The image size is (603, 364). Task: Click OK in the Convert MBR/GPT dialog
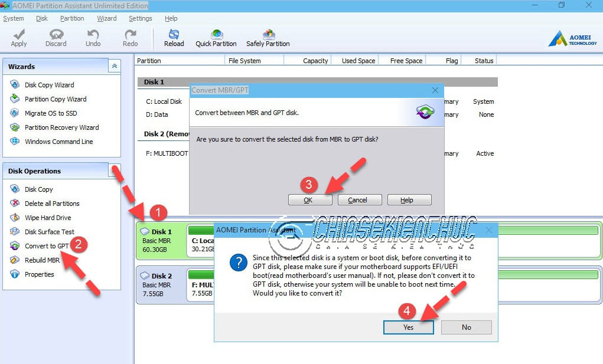309,200
